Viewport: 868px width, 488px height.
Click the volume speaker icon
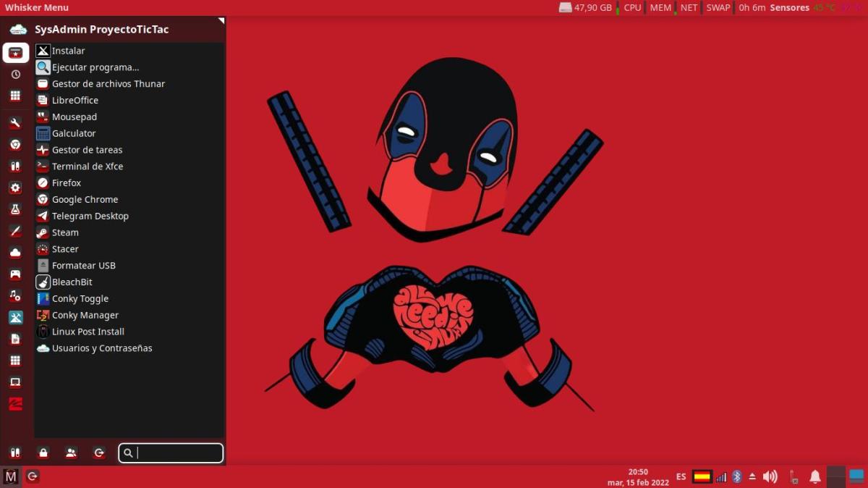pyautogui.click(x=770, y=476)
